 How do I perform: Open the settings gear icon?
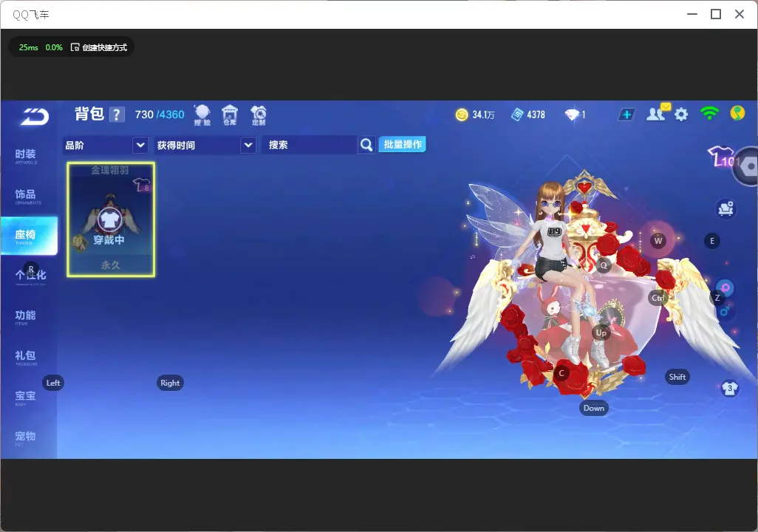coord(681,115)
